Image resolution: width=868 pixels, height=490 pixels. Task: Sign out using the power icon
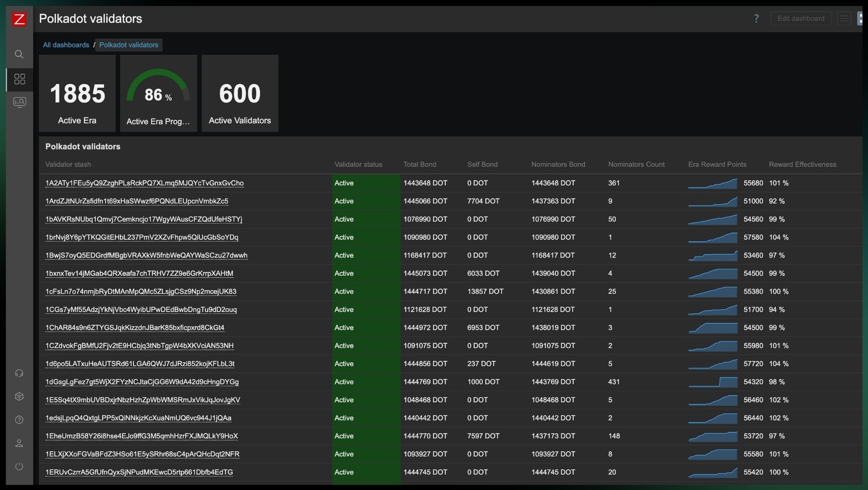click(x=19, y=466)
